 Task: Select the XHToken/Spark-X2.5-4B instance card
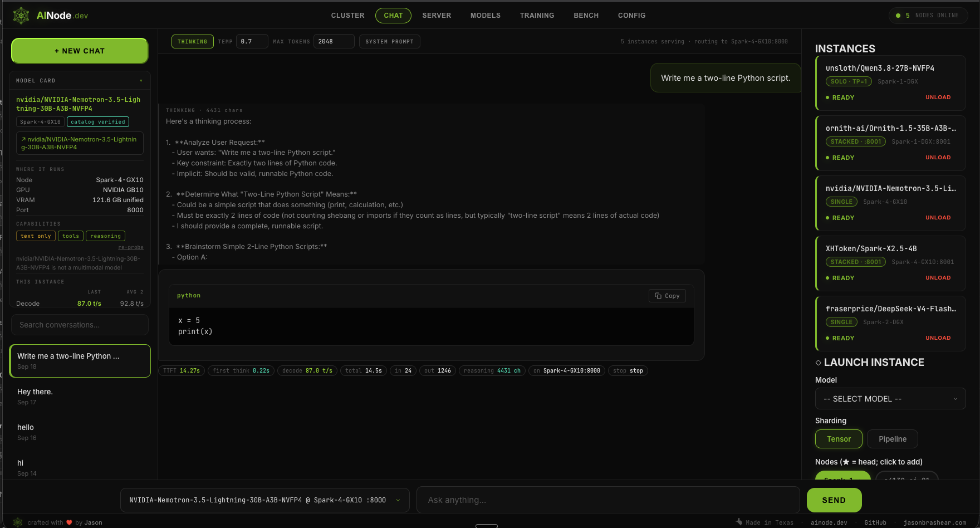point(890,263)
